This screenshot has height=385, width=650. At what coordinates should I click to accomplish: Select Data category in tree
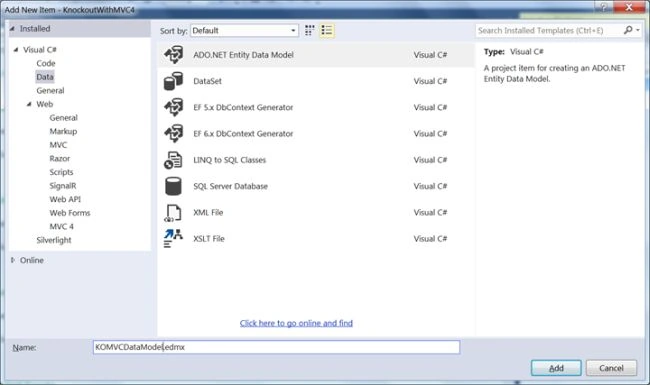coord(45,77)
